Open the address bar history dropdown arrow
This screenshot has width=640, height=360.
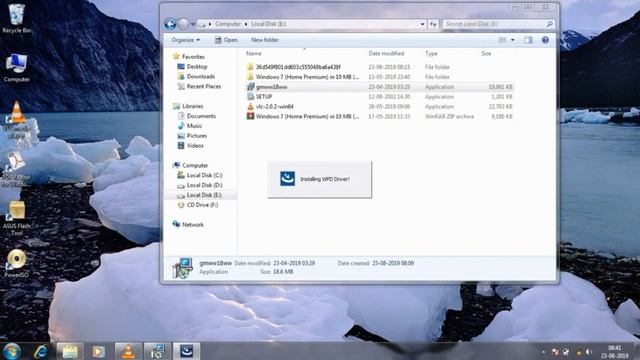pyautogui.click(x=422, y=24)
